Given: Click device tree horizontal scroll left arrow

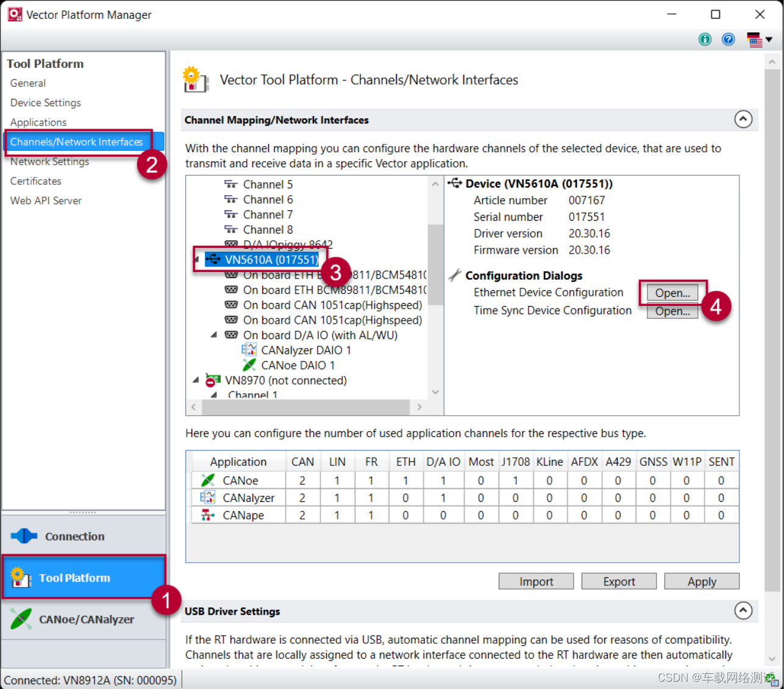Looking at the screenshot, I should (194, 407).
